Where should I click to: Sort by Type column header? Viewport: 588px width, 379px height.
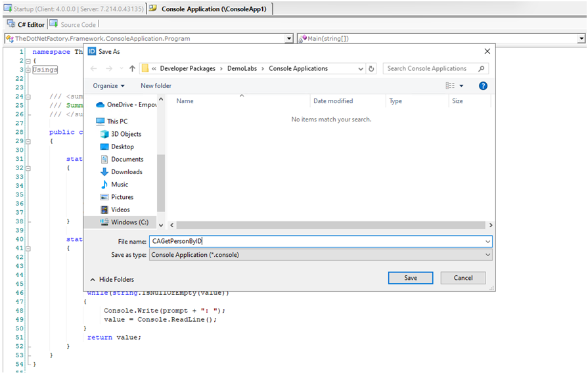[396, 101]
